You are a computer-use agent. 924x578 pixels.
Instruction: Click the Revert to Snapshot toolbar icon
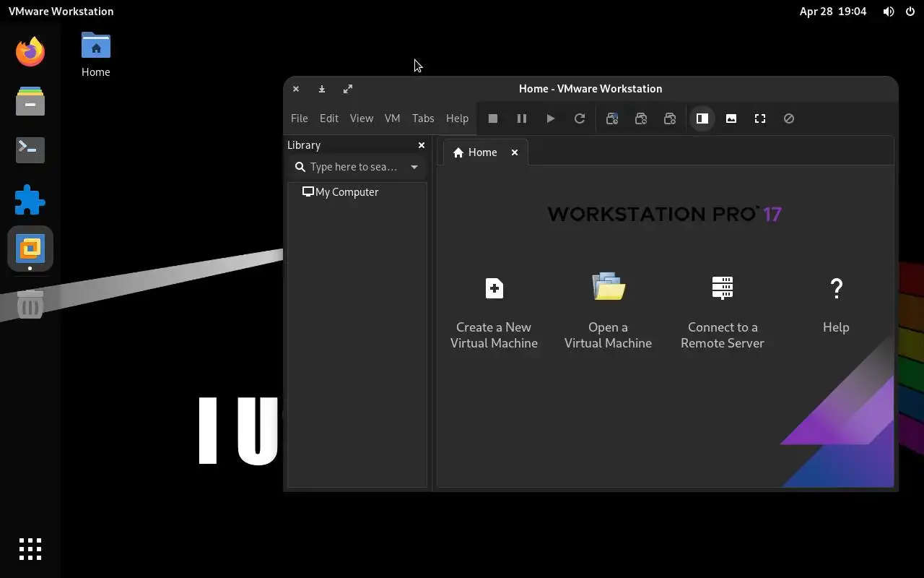pos(641,118)
